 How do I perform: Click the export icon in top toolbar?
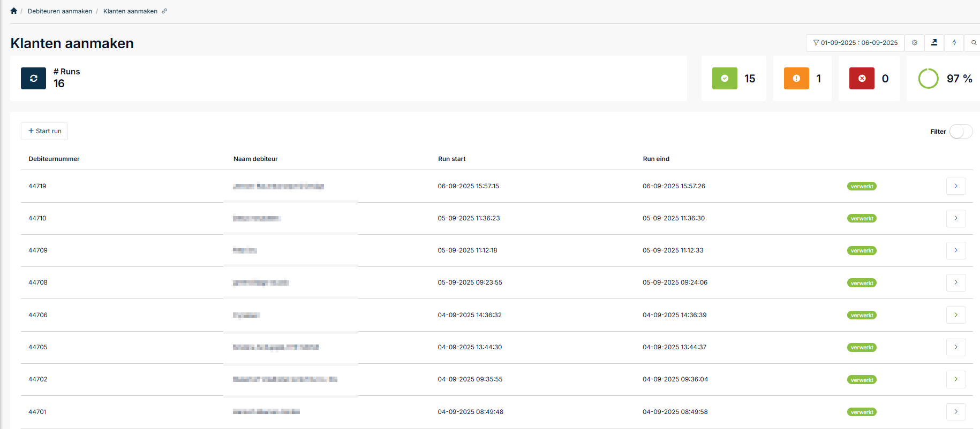[934, 43]
